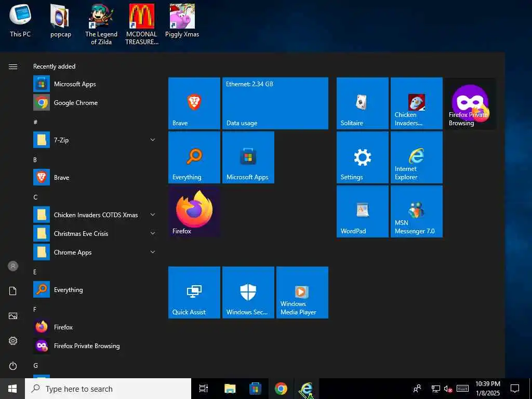This screenshot has width=532, height=399.
Task: Jump to the letter E section header
Action: point(35,272)
